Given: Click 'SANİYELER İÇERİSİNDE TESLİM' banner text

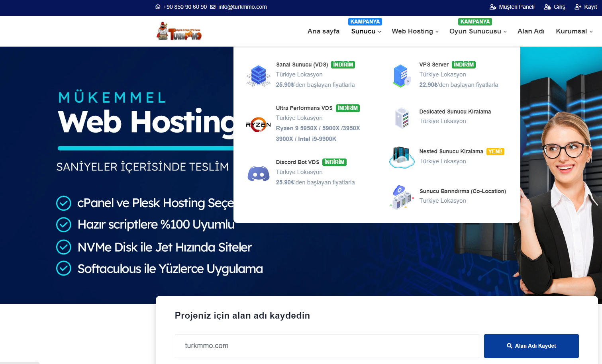Looking at the screenshot, I should pyautogui.click(x=143, y=167).
